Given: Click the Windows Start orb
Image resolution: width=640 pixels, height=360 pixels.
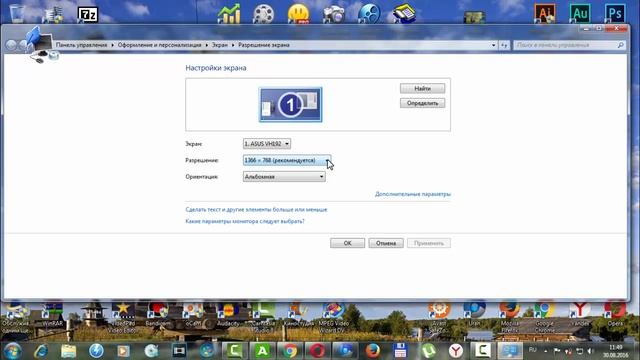Looking at the screenshot, I should (x=13, y=351).
